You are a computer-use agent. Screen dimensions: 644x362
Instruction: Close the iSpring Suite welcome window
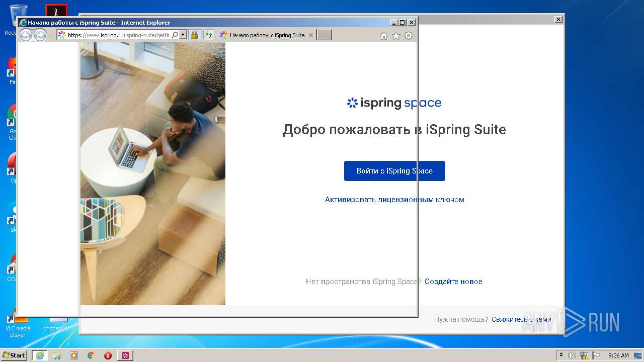(x=558, y=19)
